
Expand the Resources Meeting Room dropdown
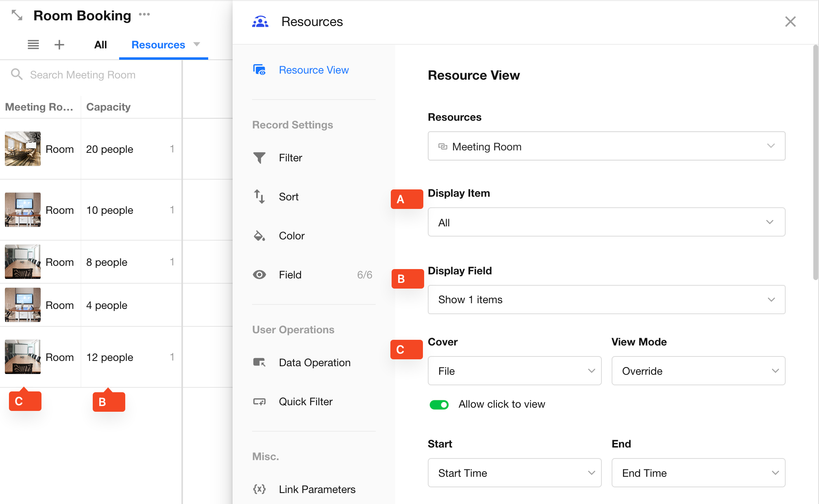(606, 146)
